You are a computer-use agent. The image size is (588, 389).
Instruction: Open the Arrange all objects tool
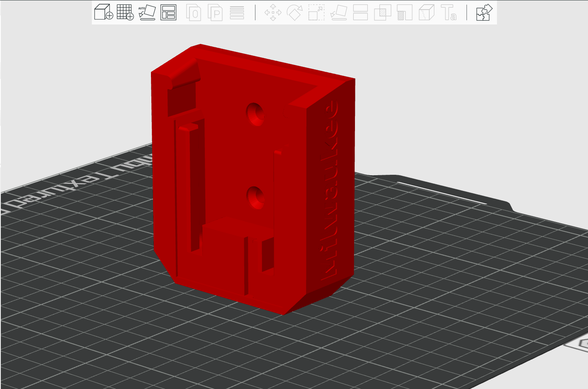pos(168,12)
